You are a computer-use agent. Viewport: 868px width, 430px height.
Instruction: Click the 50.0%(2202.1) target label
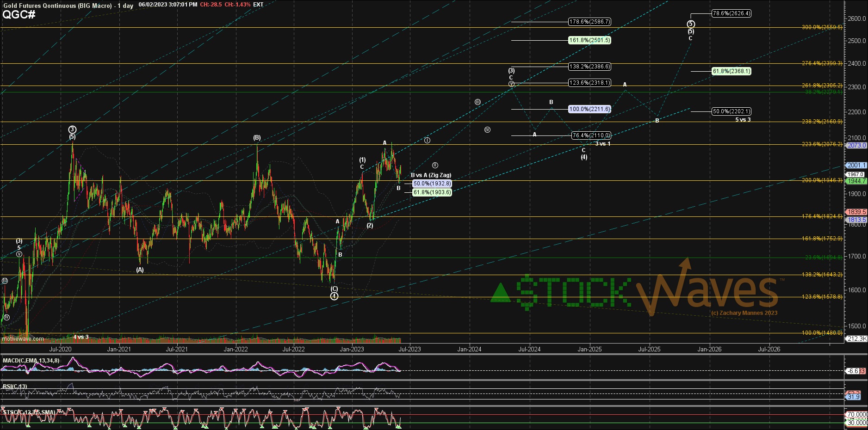(731, 111)
